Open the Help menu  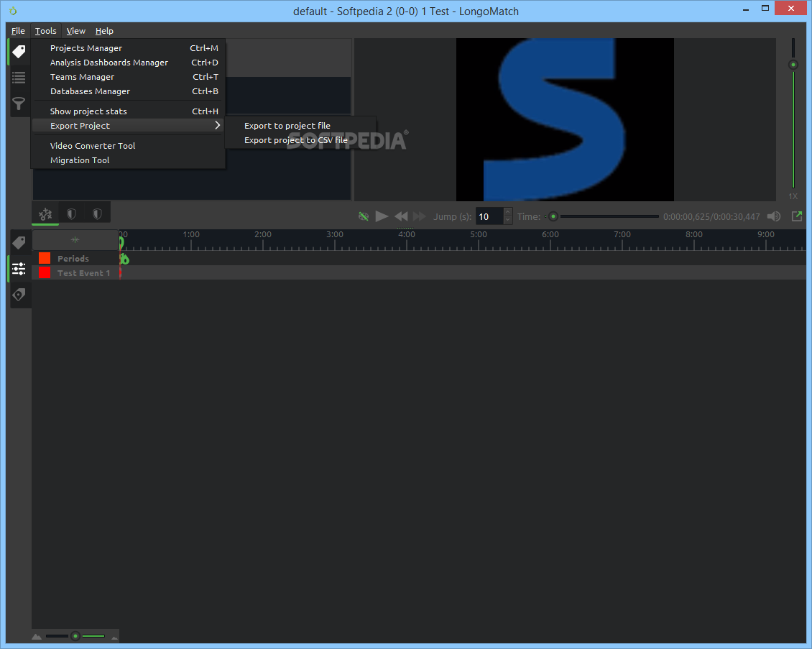[104, 31]
